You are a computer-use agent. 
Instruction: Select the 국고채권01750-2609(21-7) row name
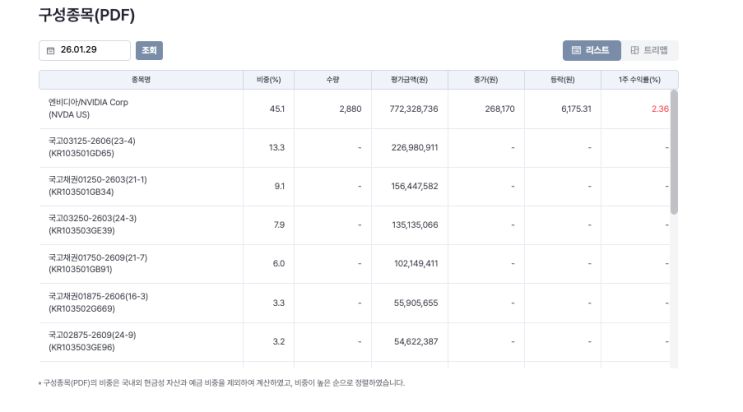click(98, 263)
